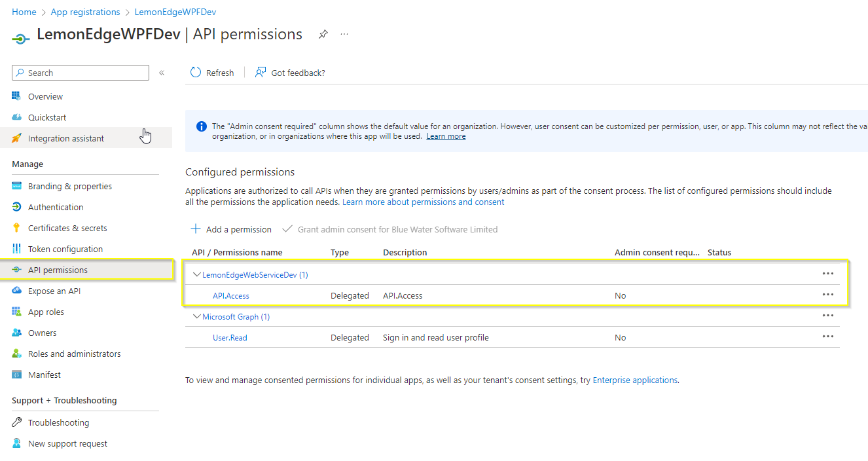Click Grant admin consent for Blue Water Software
The width and height of the screenshot is (868, 461).
397,229
